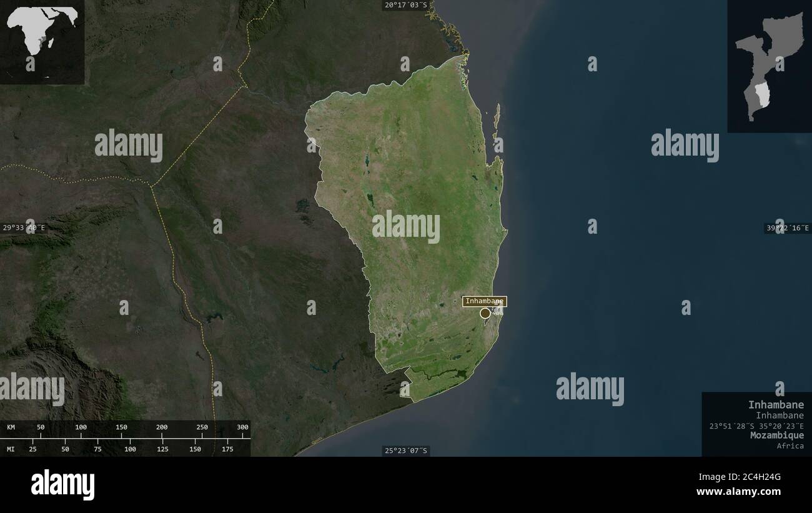Click the image ID 2C4H24G
The image size is (812, 513).
(x=755, y=477)
